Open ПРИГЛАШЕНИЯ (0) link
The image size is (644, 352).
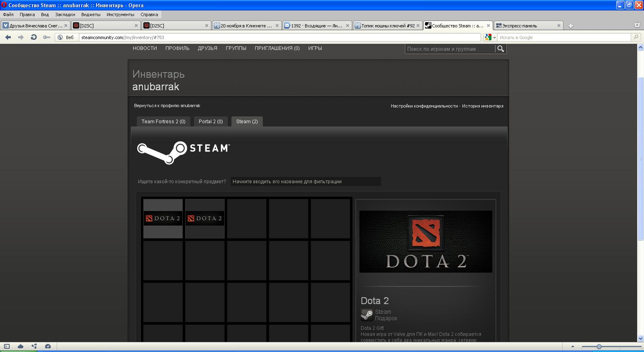(277, 48)
